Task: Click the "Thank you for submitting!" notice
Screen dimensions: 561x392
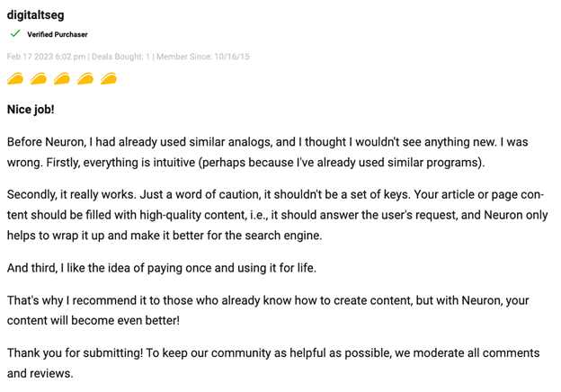Action: pos(270,362)
